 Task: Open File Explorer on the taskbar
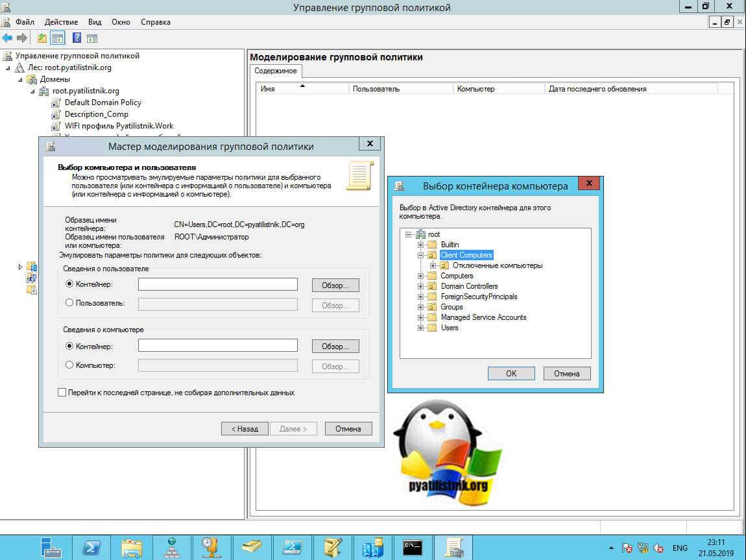point(132,547)
